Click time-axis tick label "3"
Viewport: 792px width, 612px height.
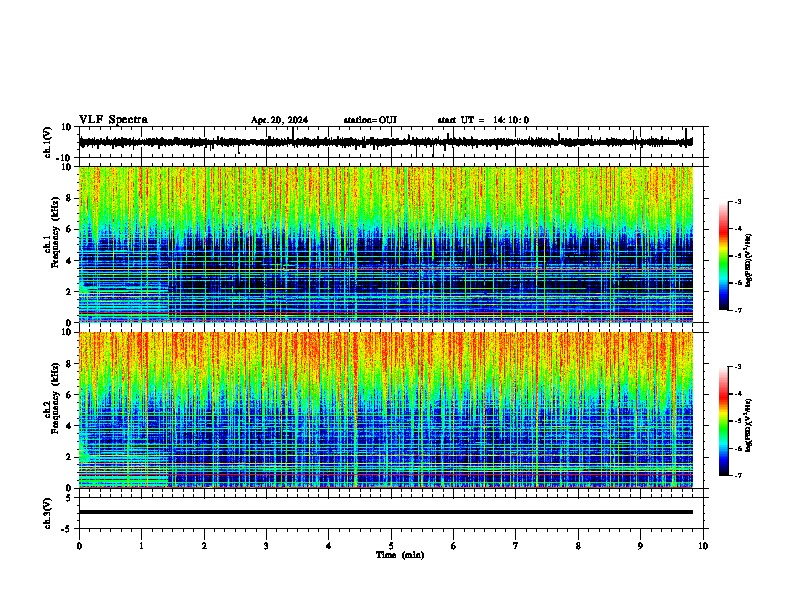click(266, 546)
